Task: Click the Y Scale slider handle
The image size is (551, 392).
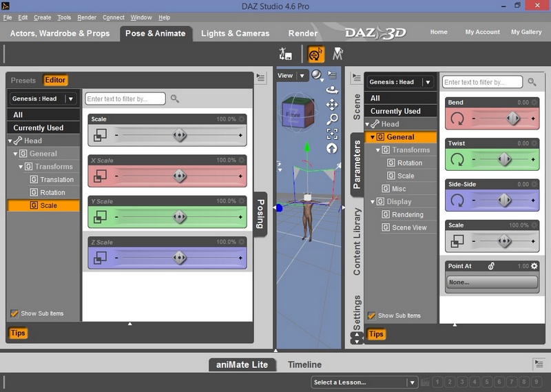Action: pyautogui.click(x=180, y=217)
